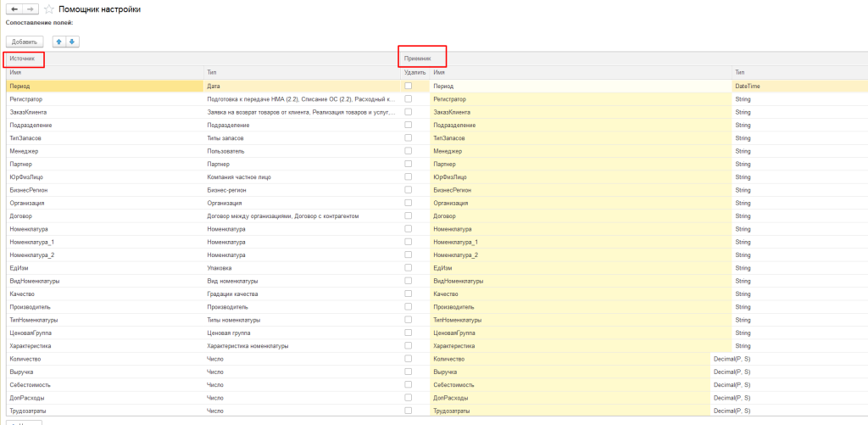Check Удалить box in the Договор row
Screen dimensions: 868x425
409,216
